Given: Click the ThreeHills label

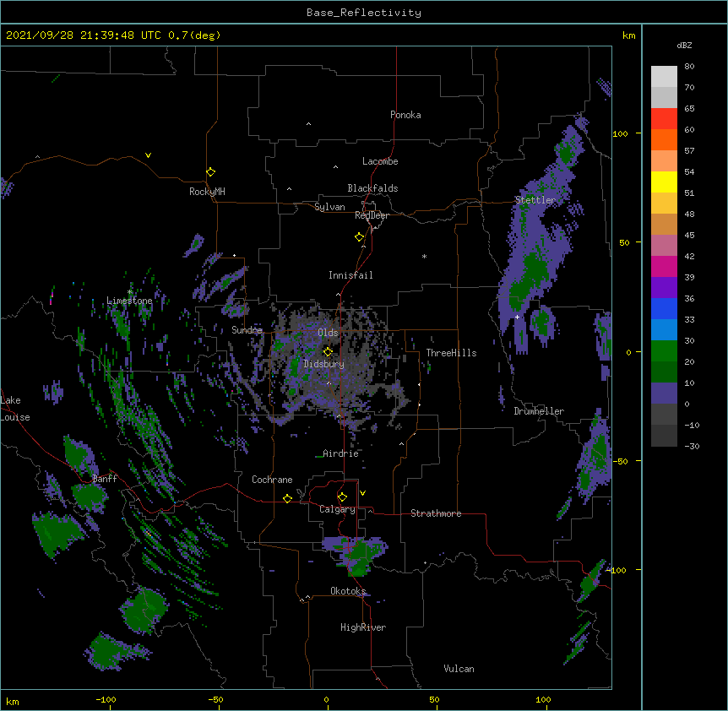Looking at the screenshot, I should 451,353.
